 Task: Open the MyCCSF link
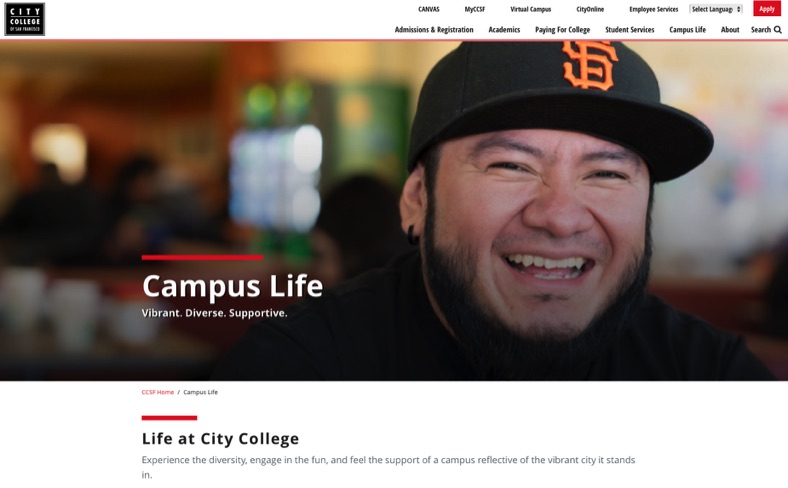point(474,9)
